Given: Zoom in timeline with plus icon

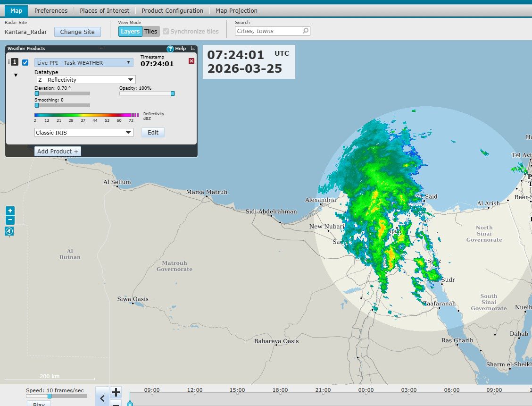Looking at the screenshot, I should [x=116, y=392].
